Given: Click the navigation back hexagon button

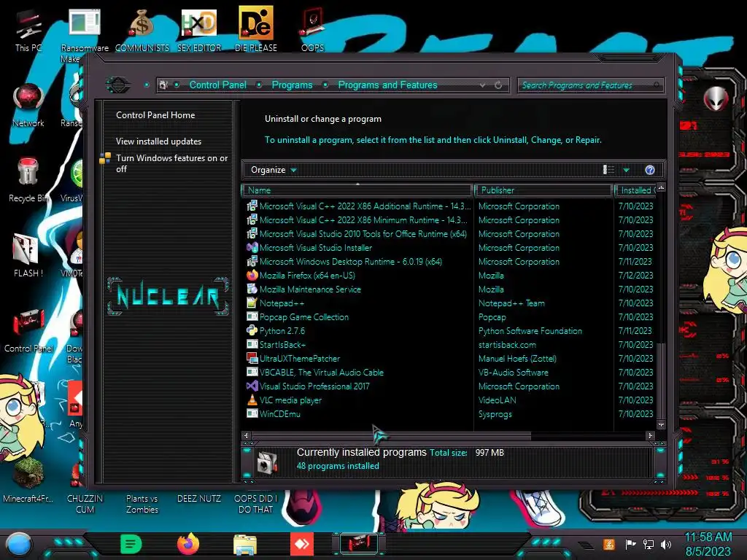Looking at the screenshot, I should click(x=117, y=85).
